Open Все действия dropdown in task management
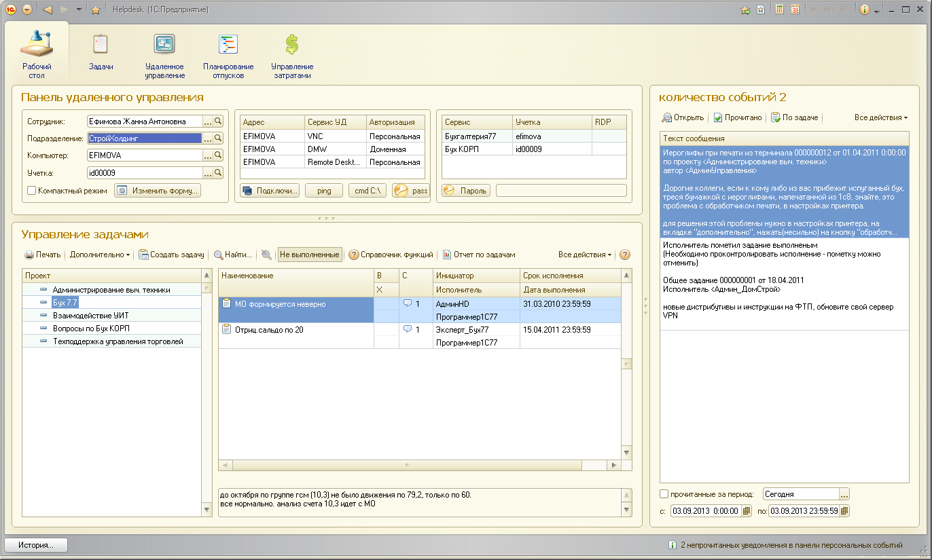The height and width of the screenshot is (560, 932). tap(585, 255)
